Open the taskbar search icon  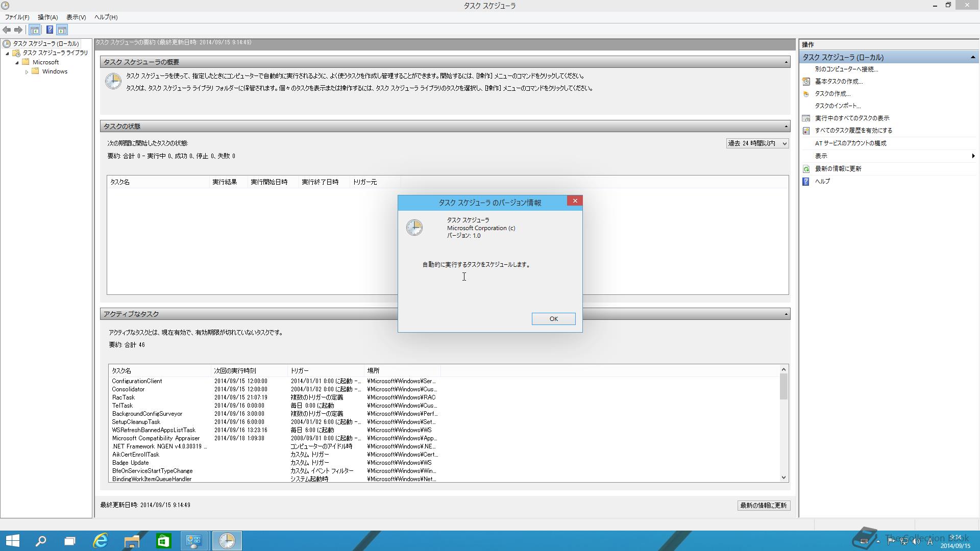pyautogui.click(x=40, y=541)
